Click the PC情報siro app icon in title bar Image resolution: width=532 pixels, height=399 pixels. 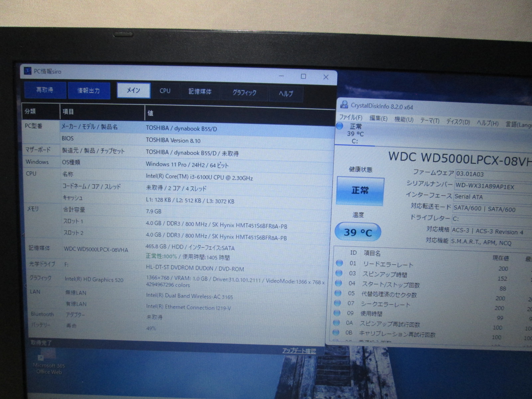28,71
